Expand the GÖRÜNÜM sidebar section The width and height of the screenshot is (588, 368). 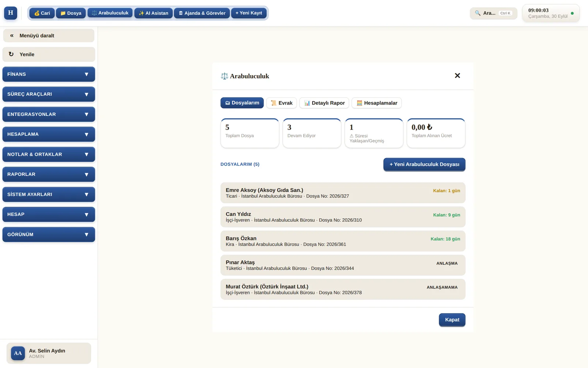49,234
